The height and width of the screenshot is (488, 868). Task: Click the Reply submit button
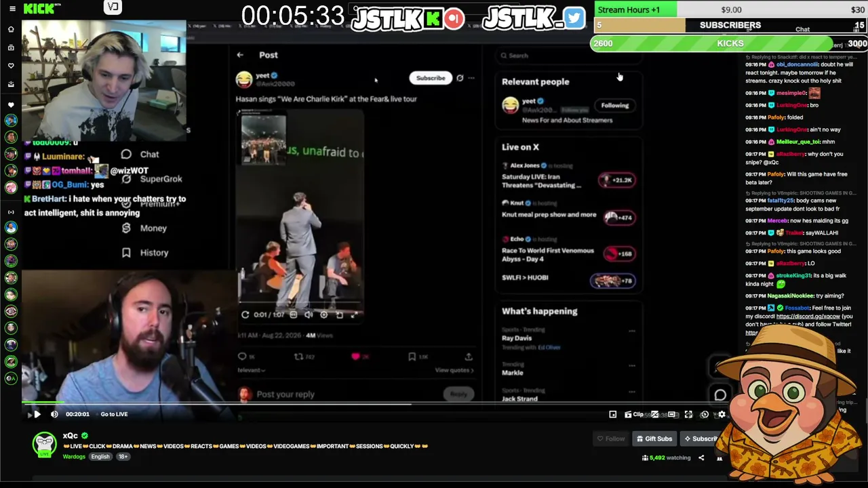pos(458,394)
